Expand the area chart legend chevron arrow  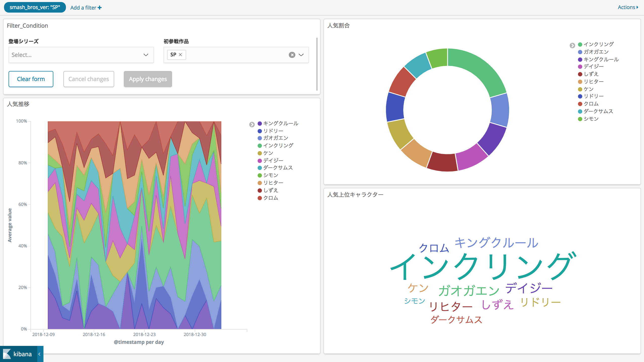click(252, 124)
